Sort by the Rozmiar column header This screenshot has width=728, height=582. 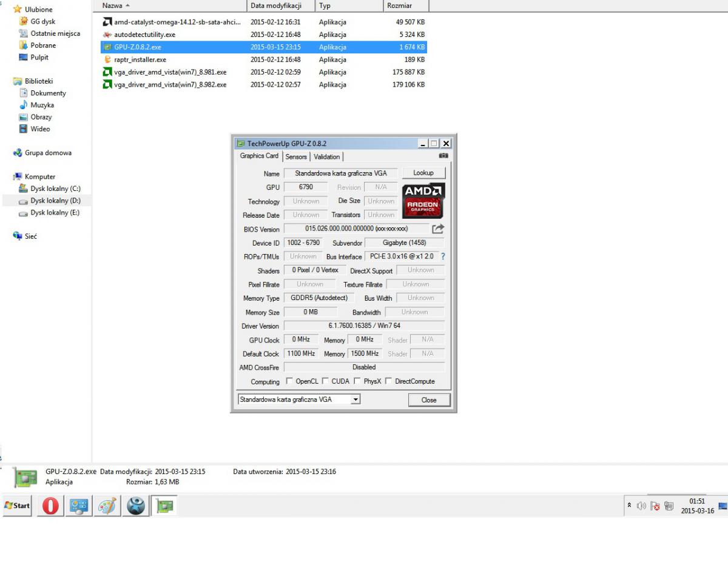(405, 5)
